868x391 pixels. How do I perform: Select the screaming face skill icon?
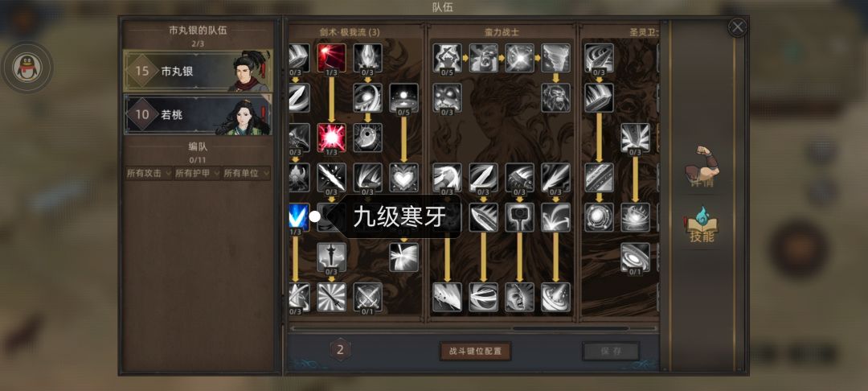pyautogui.click(x=519, y=297)
